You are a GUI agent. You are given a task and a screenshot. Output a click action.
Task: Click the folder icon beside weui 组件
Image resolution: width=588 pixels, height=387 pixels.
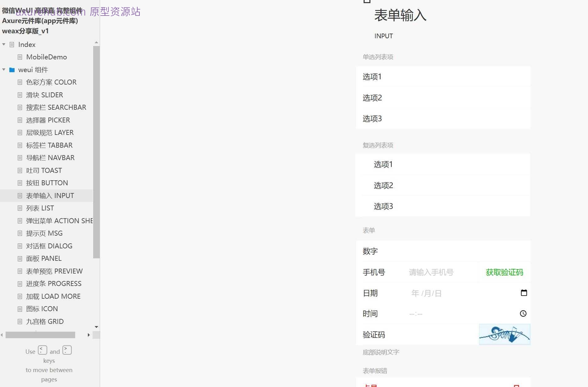coord(12,70)
